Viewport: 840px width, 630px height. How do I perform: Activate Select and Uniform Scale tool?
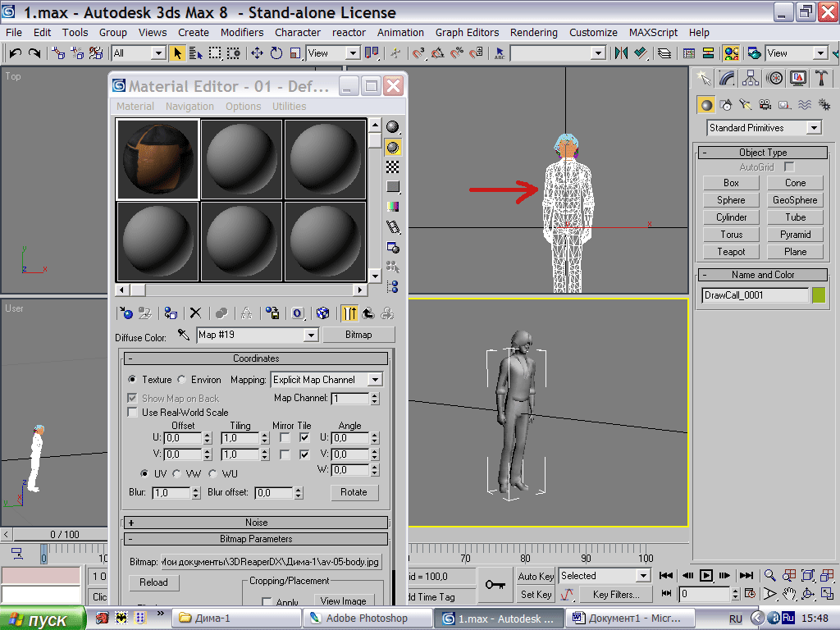(x=295, y=53)
